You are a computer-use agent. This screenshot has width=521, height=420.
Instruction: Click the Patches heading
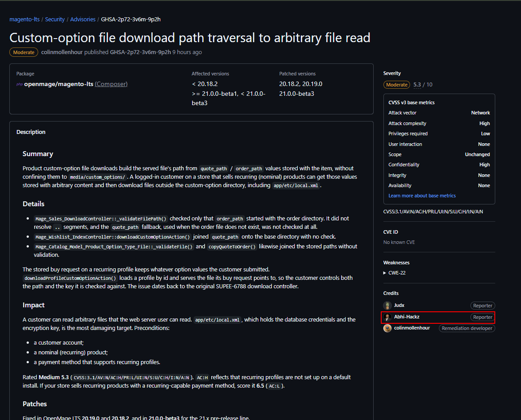[x=35, y=404]
